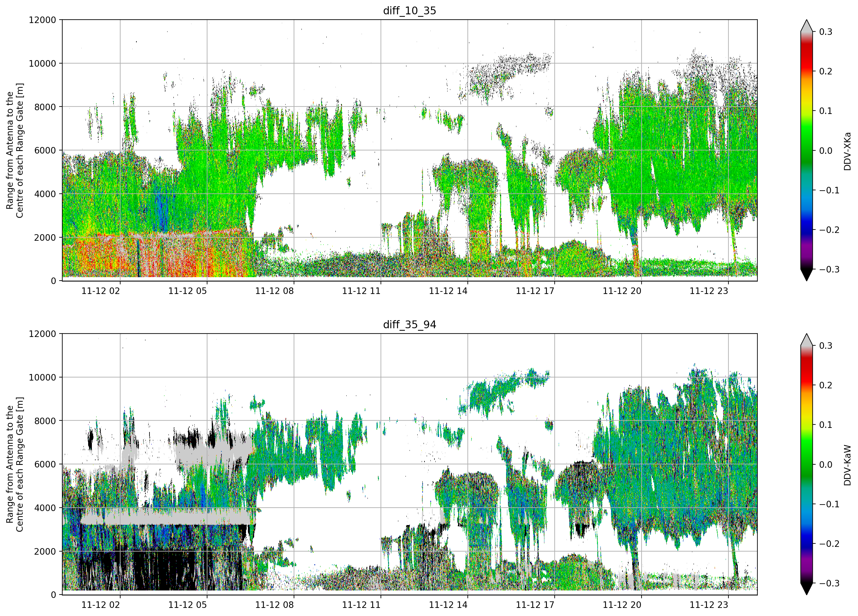The height and width of the screenshot is (616, 858).
Task: Click the "−0.1" tick on the DDV-XKa colorbar
Action: click(x=829, y=190)
